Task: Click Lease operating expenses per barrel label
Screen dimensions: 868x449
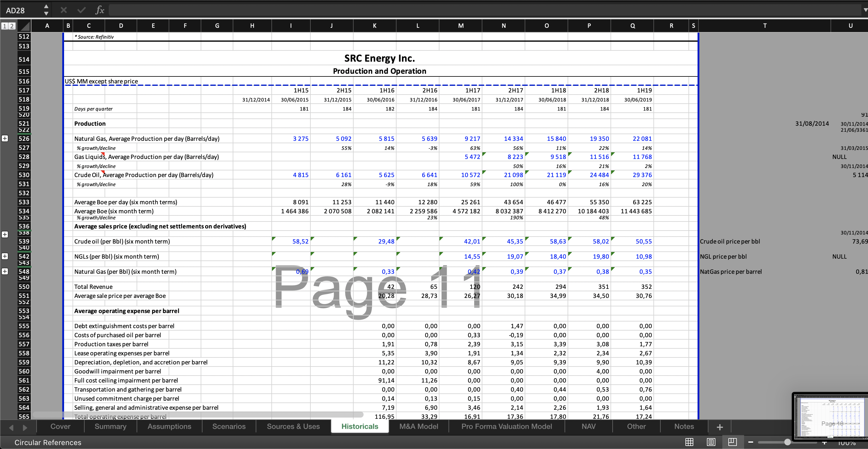Action: point(121,353)
